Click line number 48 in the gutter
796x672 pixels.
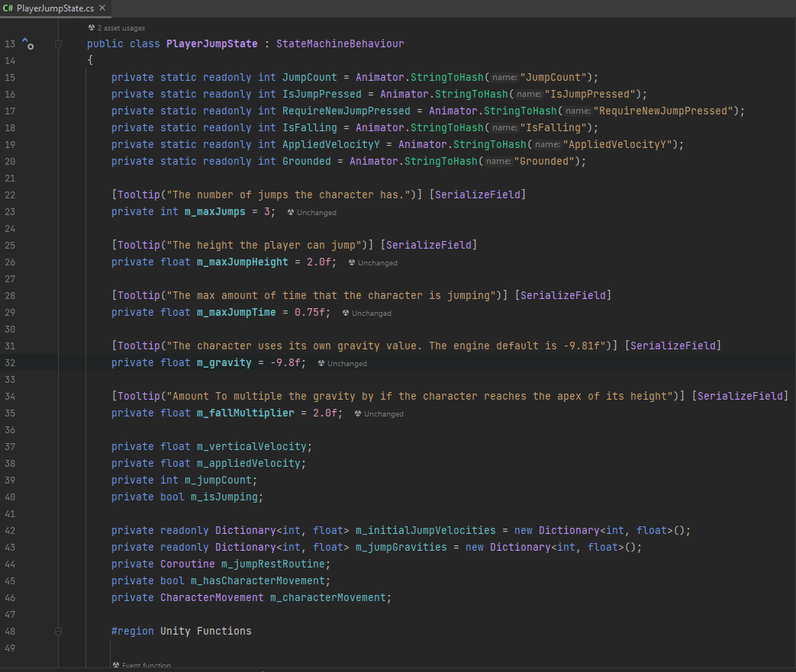coord(10,632)
